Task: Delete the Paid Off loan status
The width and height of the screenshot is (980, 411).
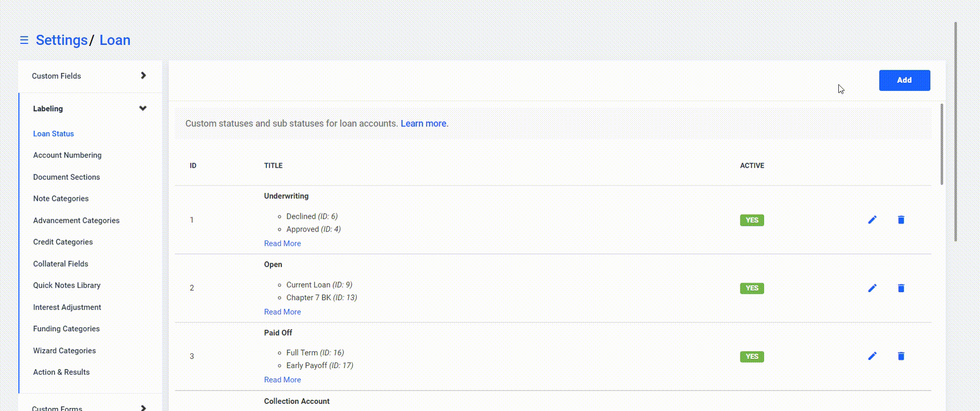Action: (x=901, y=356)
